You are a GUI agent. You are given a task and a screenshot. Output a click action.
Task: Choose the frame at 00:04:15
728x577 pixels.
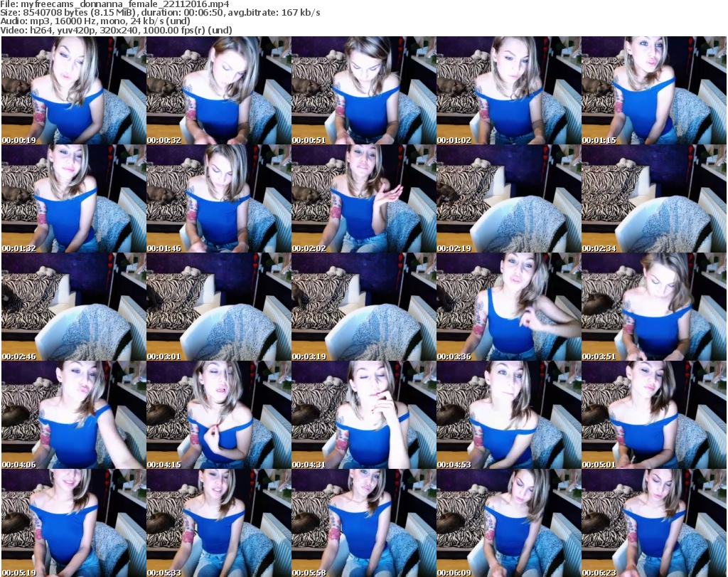pyautogui.click(x=218, y=415)
